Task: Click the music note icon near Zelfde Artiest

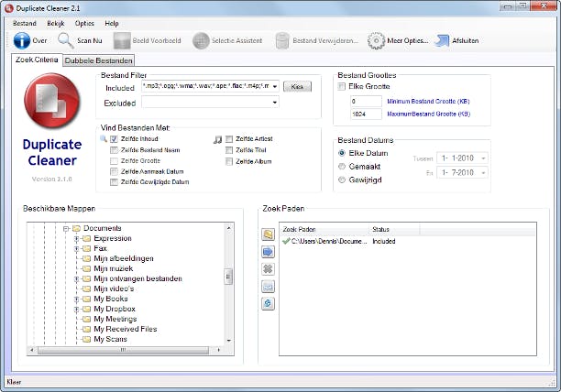Action: tap(217, 139)
